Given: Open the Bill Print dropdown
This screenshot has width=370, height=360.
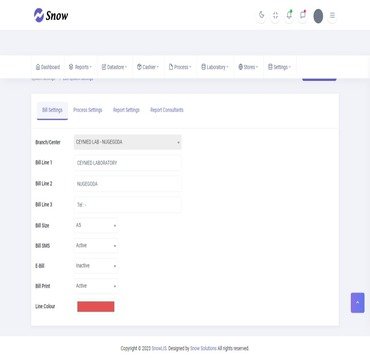Looking at the screenshot, I should coord(96,286).
